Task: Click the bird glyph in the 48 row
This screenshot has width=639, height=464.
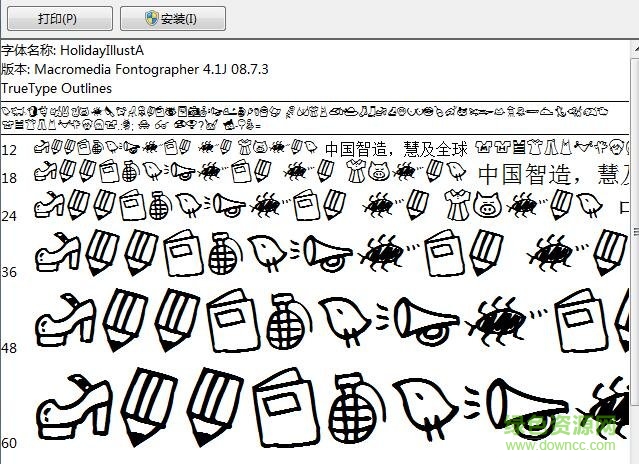Action: [346, 322]
